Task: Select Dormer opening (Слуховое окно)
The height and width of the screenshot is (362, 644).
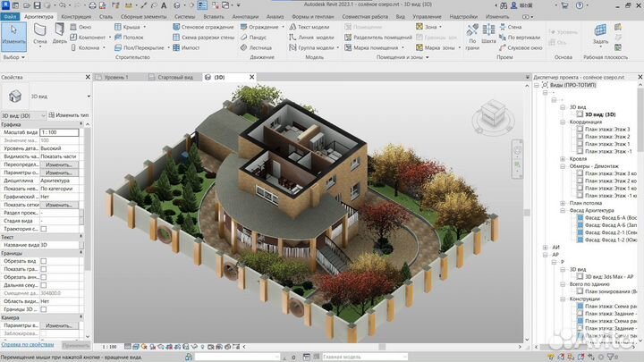Action: coord(521,47)
